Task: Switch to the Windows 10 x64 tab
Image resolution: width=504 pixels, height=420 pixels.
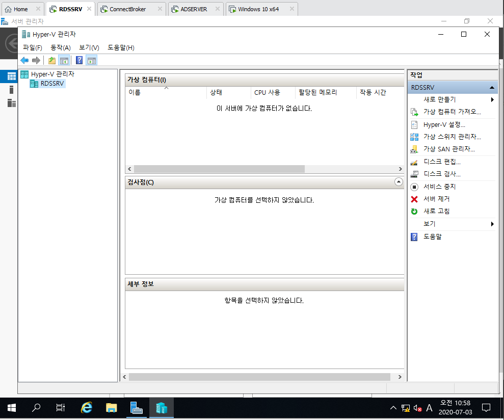Action: pos(258,9)
